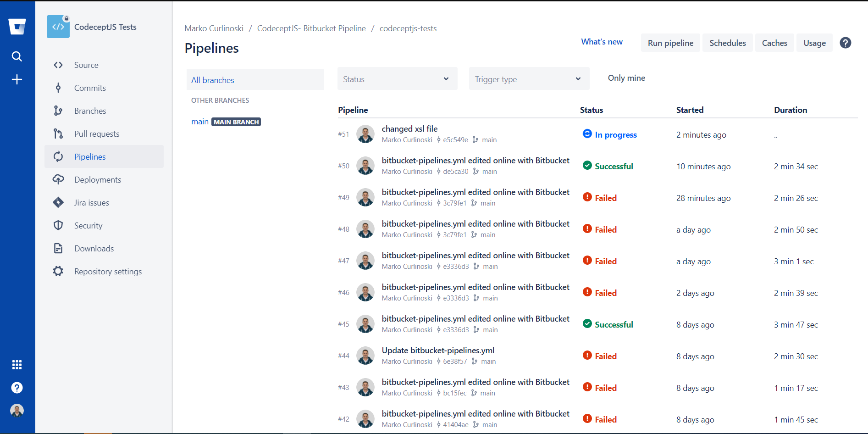The width and height of the screenshot is (868, 434).
Task: Click '10 minutes ago' started time
Action: click(x=703, y=167)
